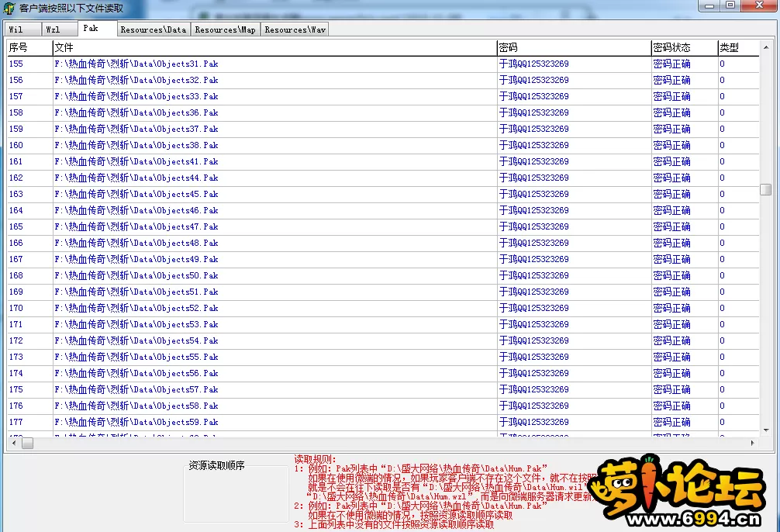Highlight the Objects46.Pak file path
The image size is (780, 532).
click(x=136, y=210)
